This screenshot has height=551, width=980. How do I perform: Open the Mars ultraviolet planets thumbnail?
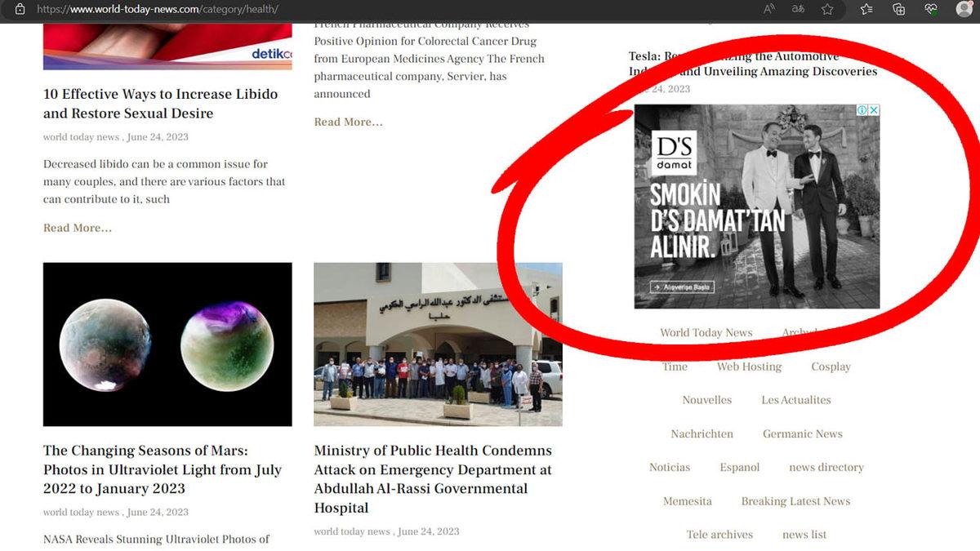point(167,344)
